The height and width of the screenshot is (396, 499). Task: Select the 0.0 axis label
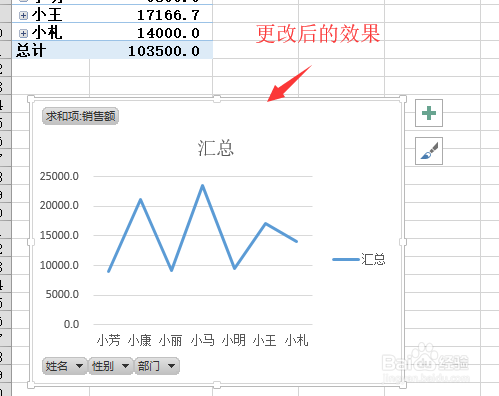coord(71,324)
